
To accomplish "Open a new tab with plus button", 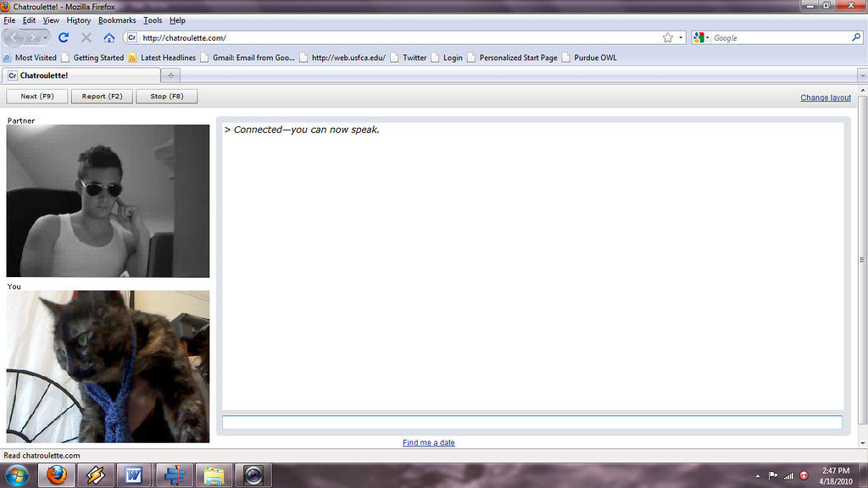I will point(170,75).
